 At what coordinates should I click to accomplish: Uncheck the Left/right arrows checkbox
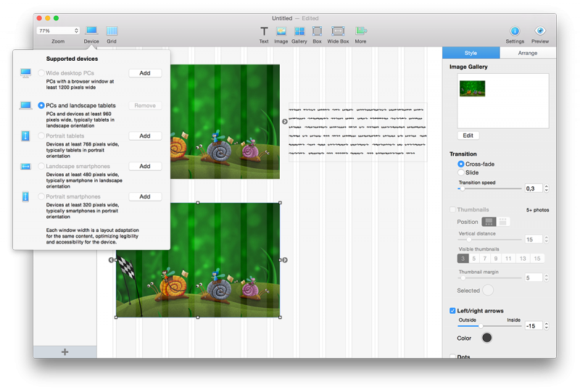coord(453,311)
